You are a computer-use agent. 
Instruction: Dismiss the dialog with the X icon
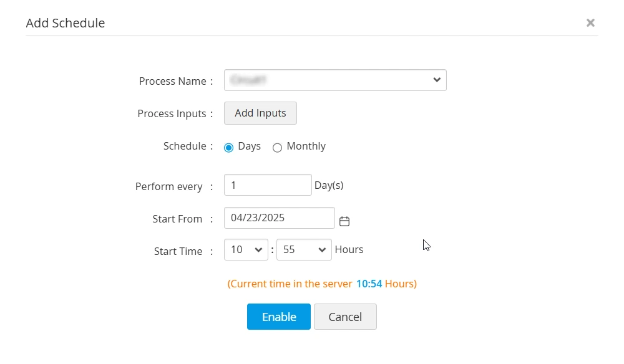pyautogui.click(x=590, y=22)
